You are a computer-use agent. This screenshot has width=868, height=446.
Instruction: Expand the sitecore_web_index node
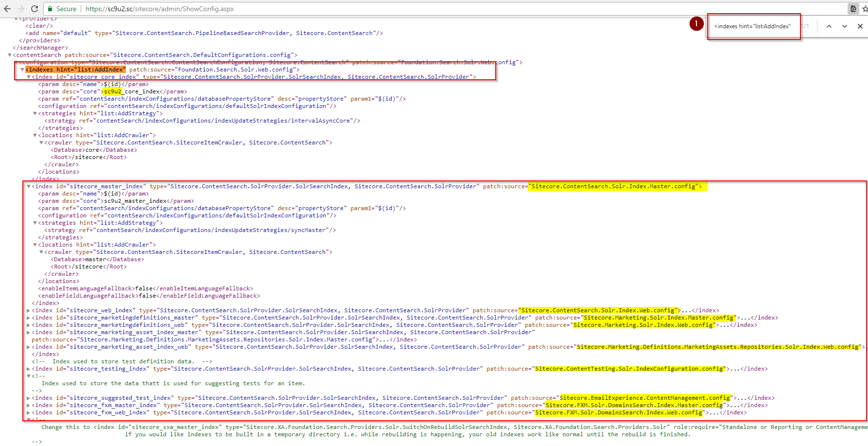click(29, 310)
